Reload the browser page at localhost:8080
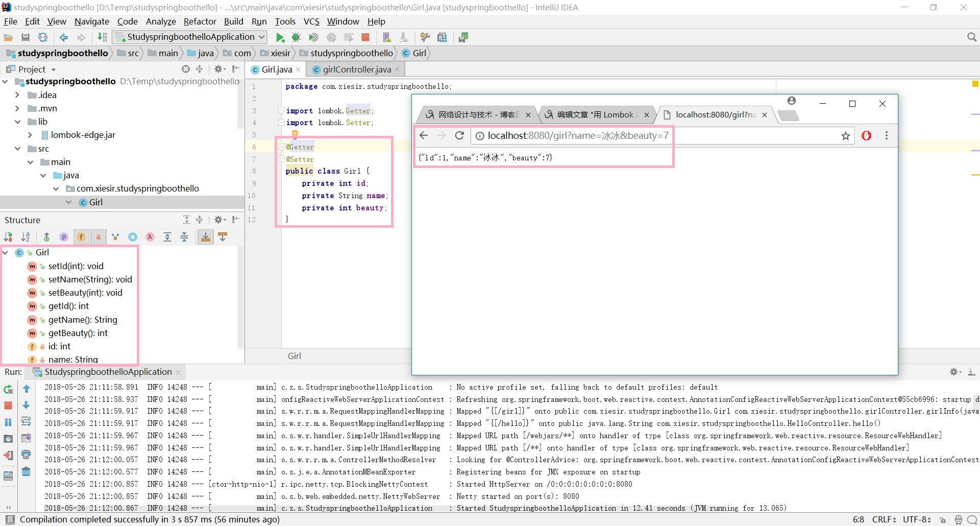The height and width of the screenshot is (526, 980). click(x=459, y=135)
